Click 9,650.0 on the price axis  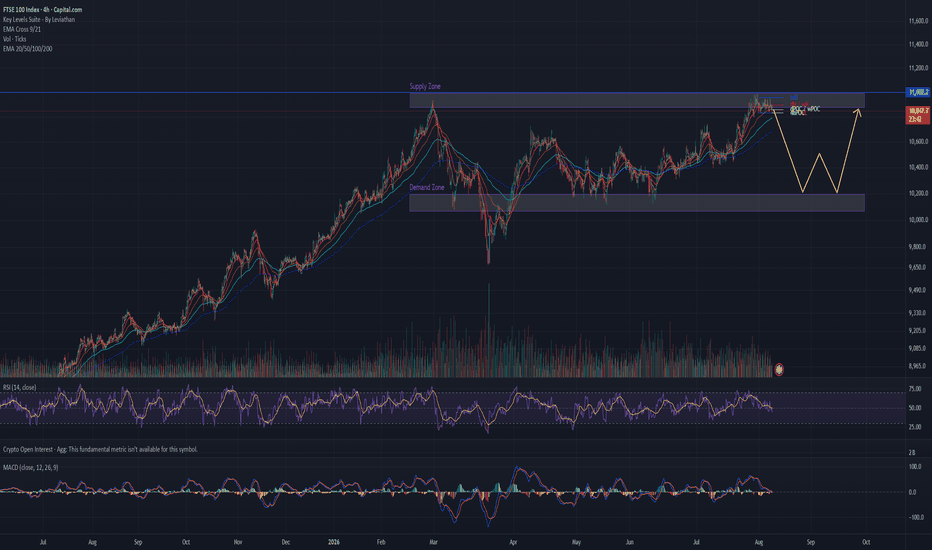[918, 268]
